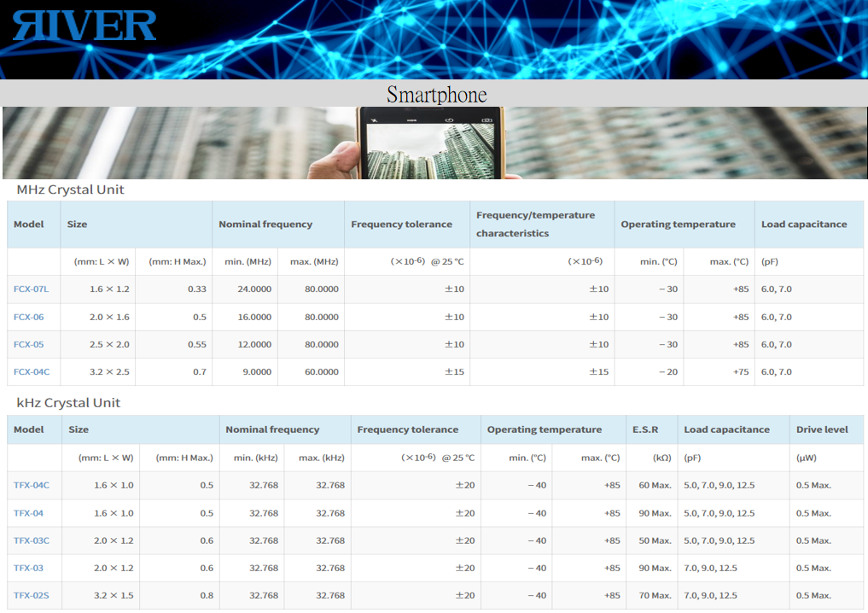Click the kHz Crystal Unit heading
Image resolution: width=868 pixels, height=613 pixels.
click(x=68, y=403)
